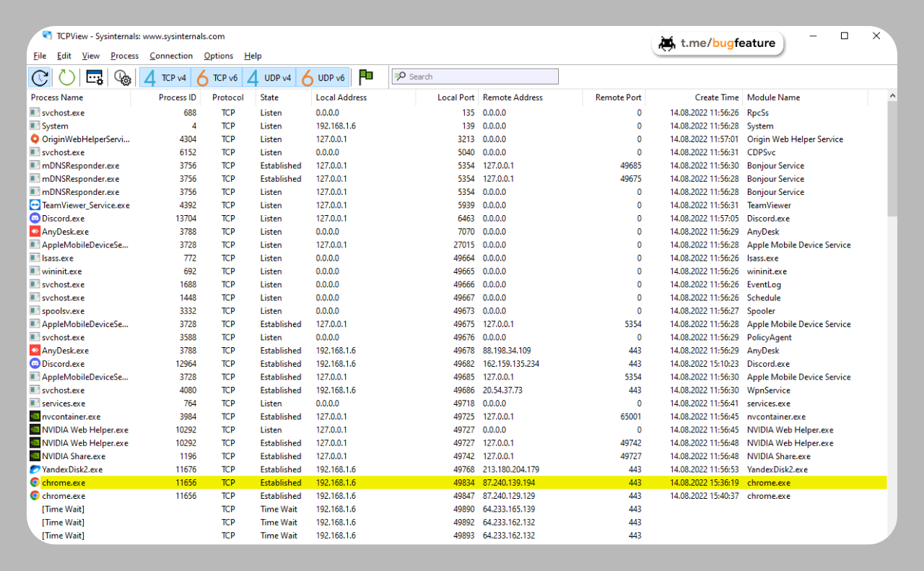Select remote address 213.180.204.179
The image size is (924, 571).
(x=511, y=469)
